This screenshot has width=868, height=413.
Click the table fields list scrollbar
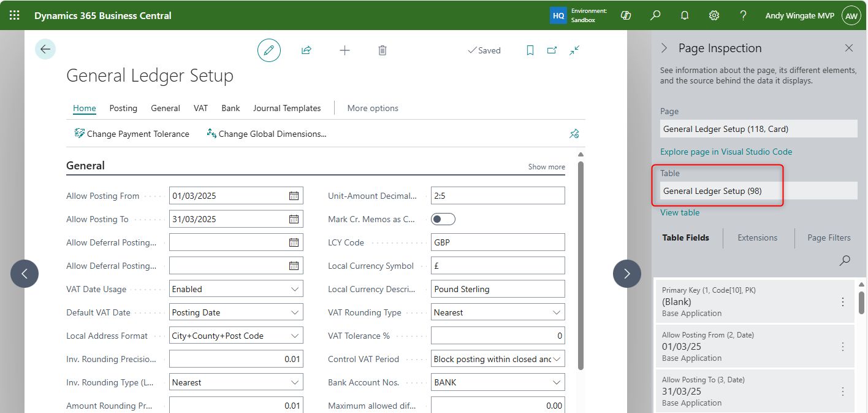862,303
